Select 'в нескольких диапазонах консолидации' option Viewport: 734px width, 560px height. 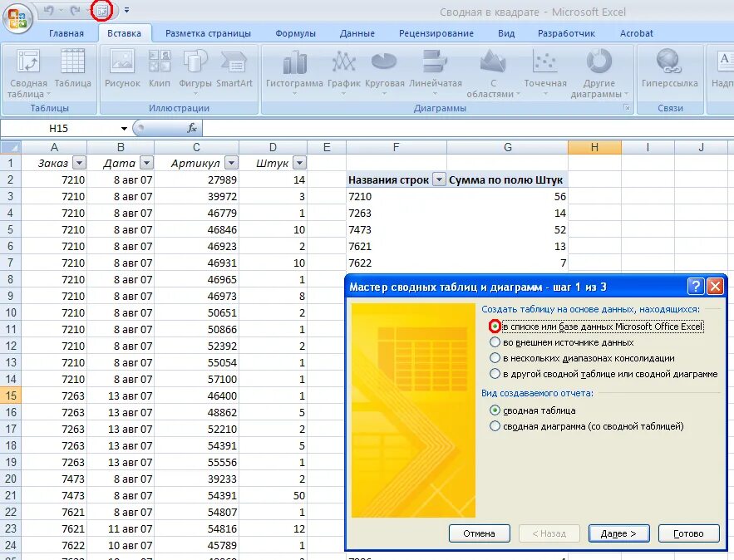pyautogui.click(x=495, y=358)
